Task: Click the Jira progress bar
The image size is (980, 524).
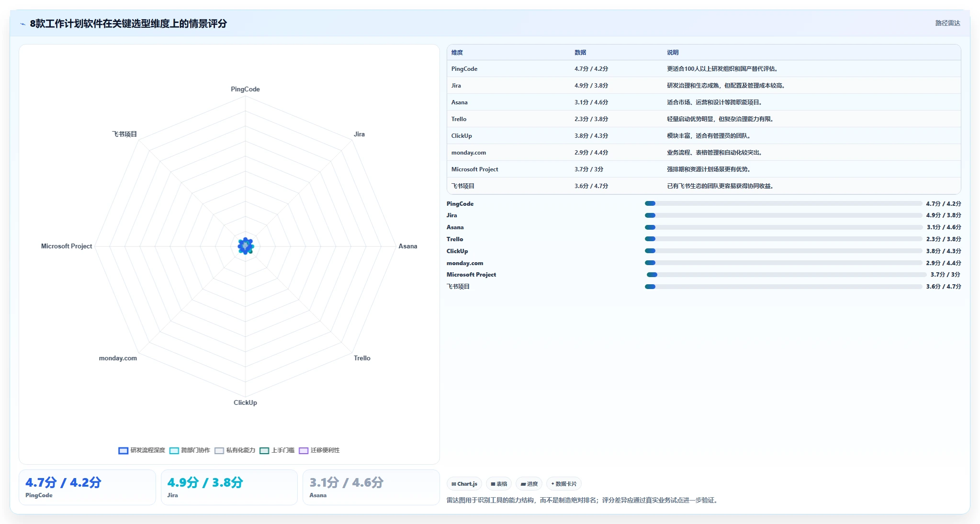Action: [783, 215]
